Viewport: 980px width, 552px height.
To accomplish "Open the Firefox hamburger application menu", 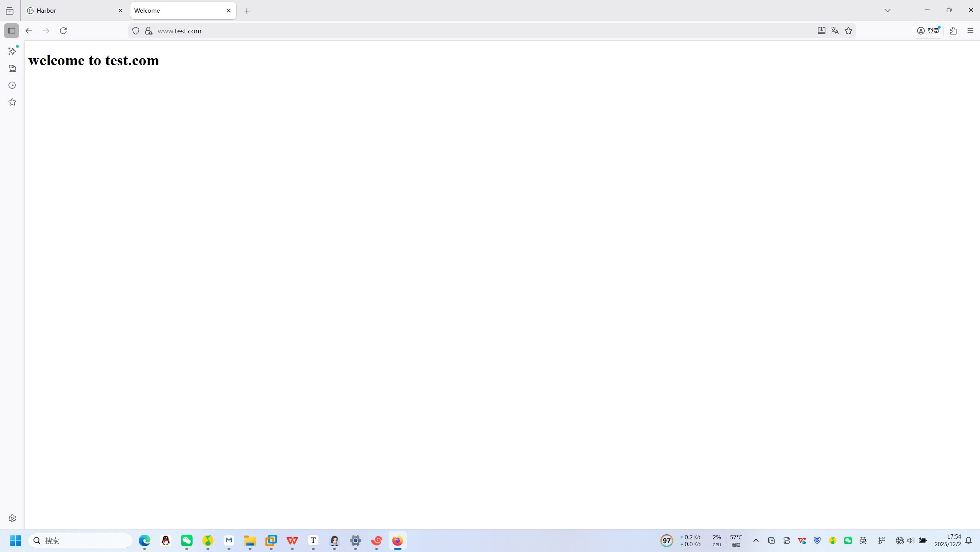I will point(970,31).
